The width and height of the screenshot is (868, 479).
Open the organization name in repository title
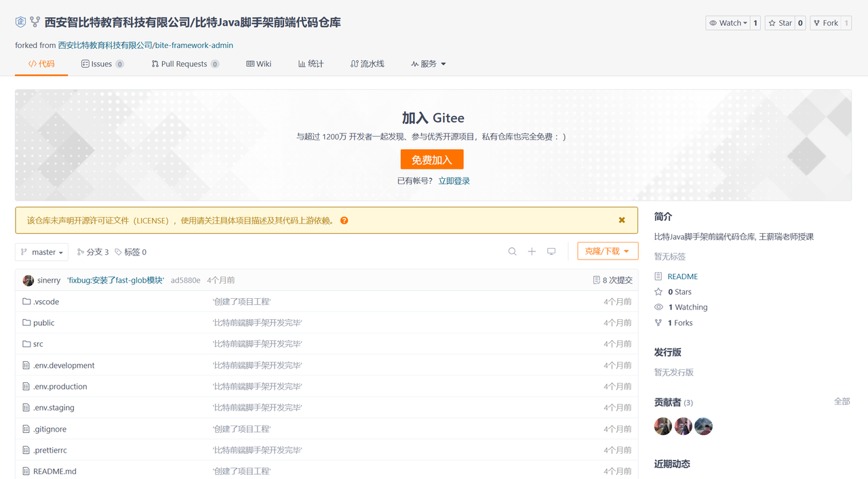pos(117,22)
